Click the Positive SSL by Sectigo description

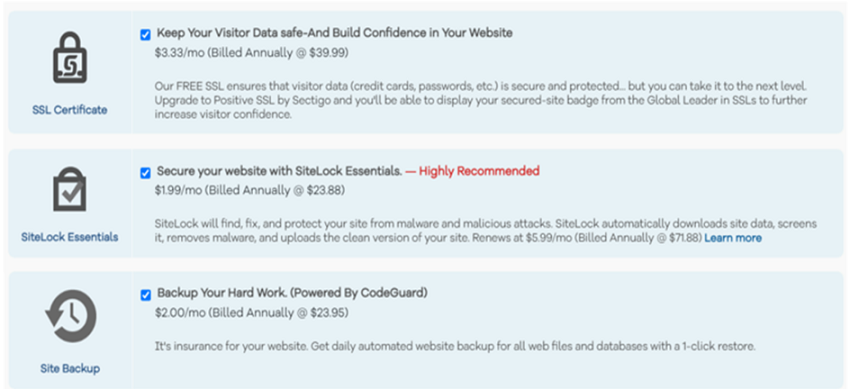(x=482, y=101)
